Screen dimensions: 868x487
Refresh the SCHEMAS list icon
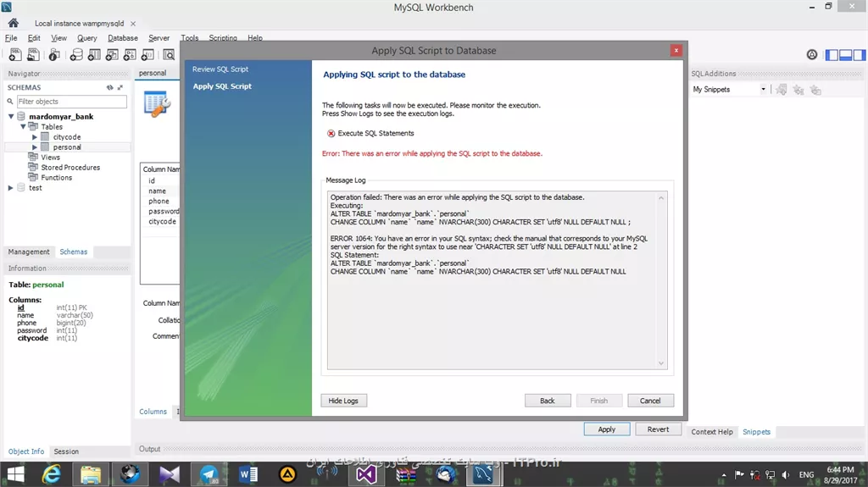[109, 87]
